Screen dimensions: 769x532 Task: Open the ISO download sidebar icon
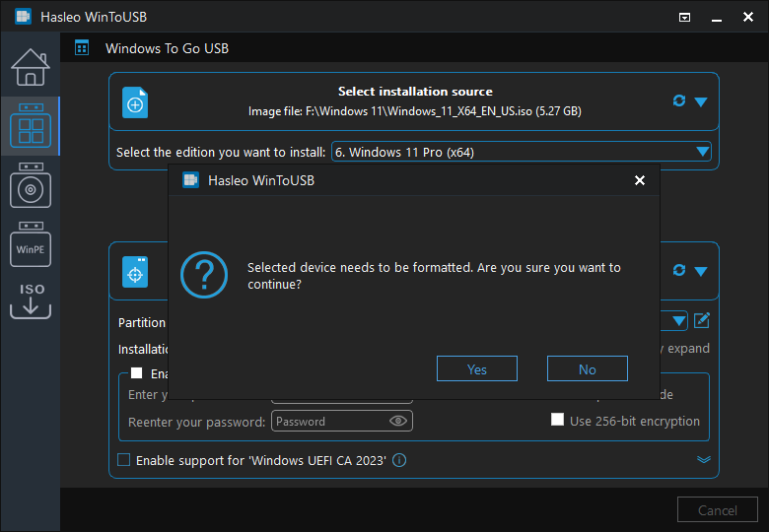pyautogui.click(x=31, y=300)
